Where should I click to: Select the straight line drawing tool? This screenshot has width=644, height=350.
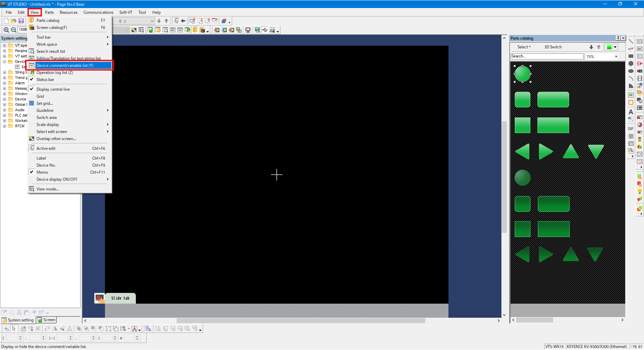[x=631, y=41]
